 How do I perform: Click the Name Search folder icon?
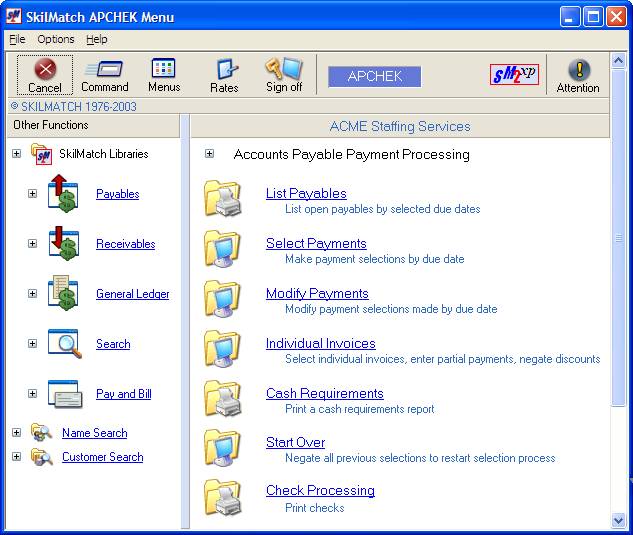41,432
